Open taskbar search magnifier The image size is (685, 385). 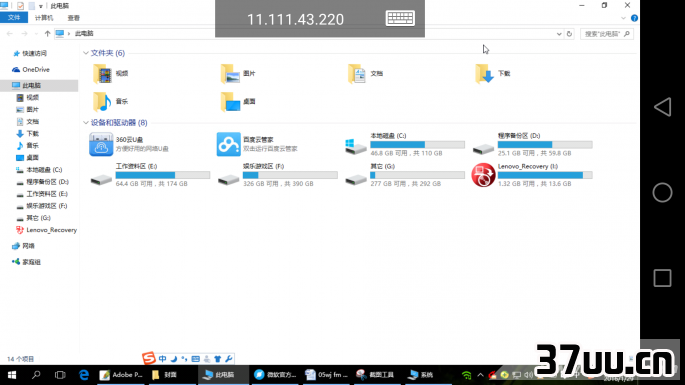[36, 375]
